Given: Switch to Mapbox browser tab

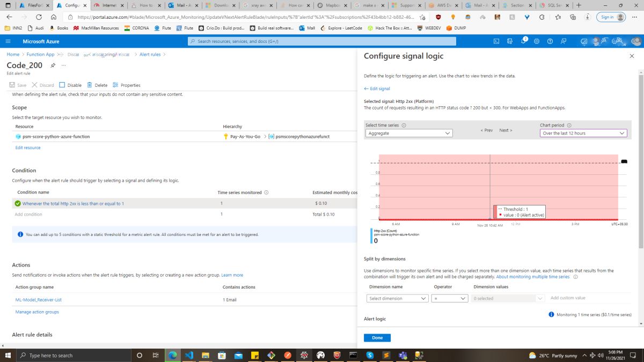Looking at the screenshot, I should pyautogui.click(x=333, y=5).
